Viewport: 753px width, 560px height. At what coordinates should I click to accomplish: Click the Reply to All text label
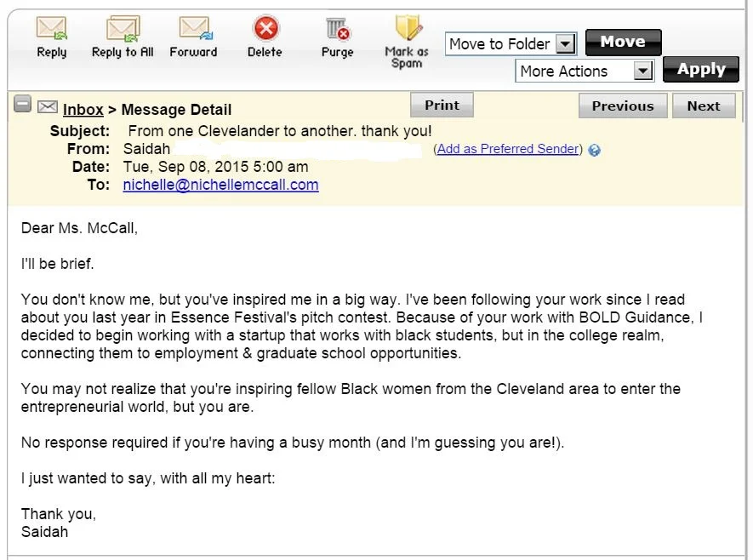[123, 52]
